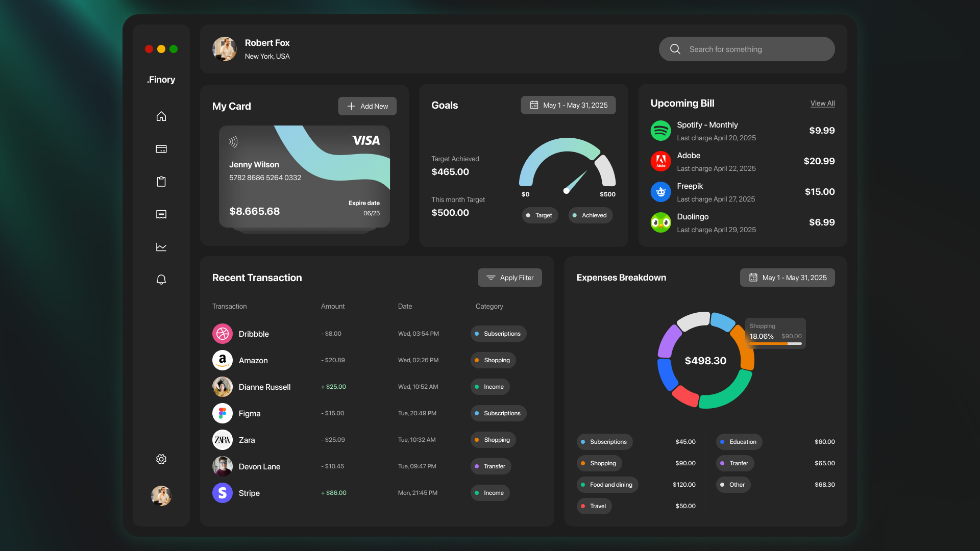This screenshot has height=551, width=980.
Task: Open the notifications bell icon
Action: click(161, 280)
